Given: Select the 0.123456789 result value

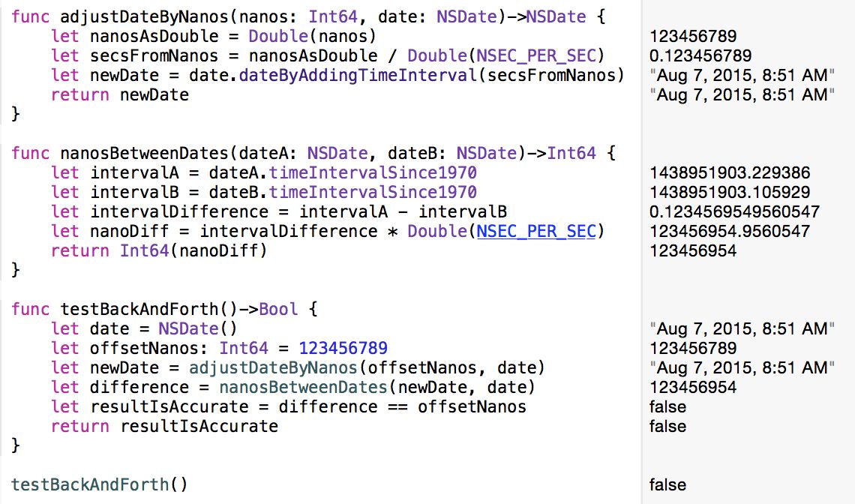Looking at the screenshot, I should [x=700, y=55].
